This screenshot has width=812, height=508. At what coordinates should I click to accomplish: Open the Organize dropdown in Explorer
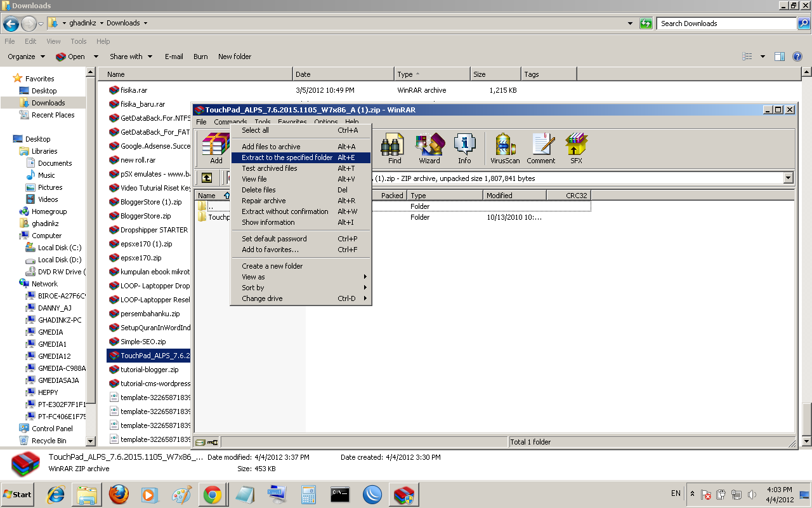click(26, 57)
